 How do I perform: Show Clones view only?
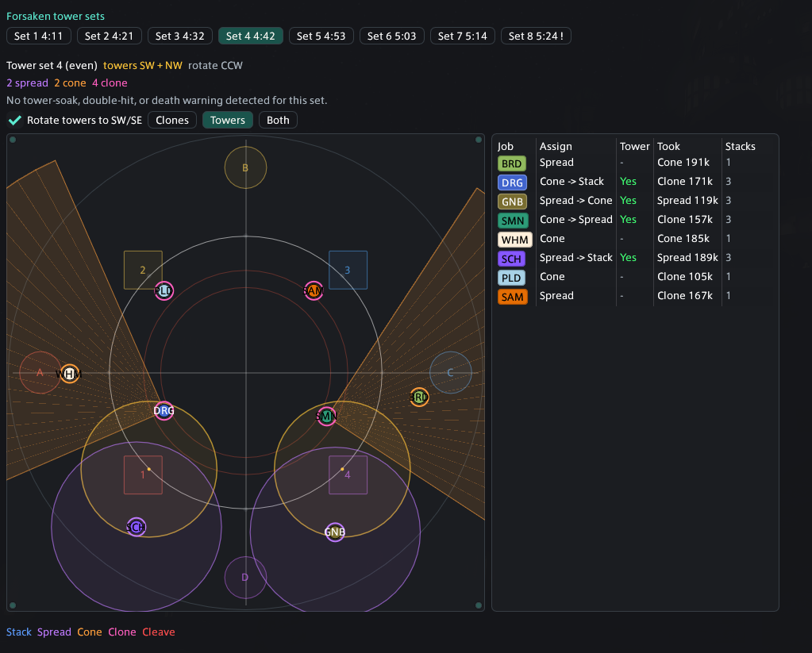point(172,120)
